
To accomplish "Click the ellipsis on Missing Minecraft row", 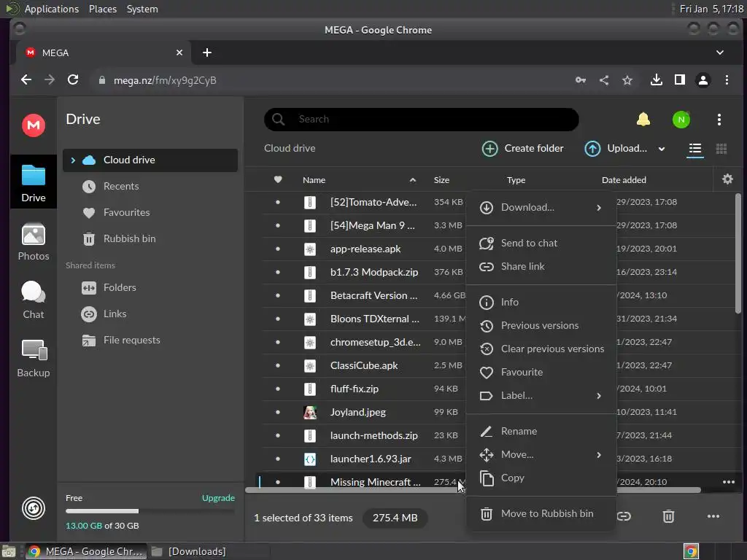I will pos(729,482).
